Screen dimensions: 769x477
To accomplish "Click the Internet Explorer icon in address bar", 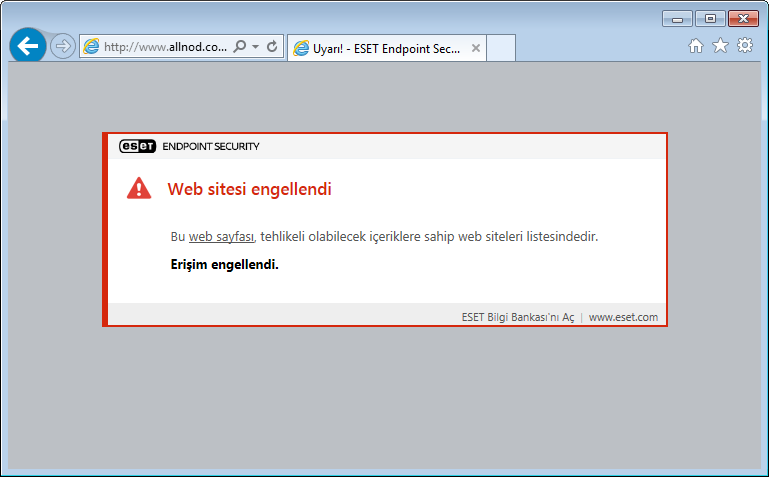I will click(x=91, y=47).
